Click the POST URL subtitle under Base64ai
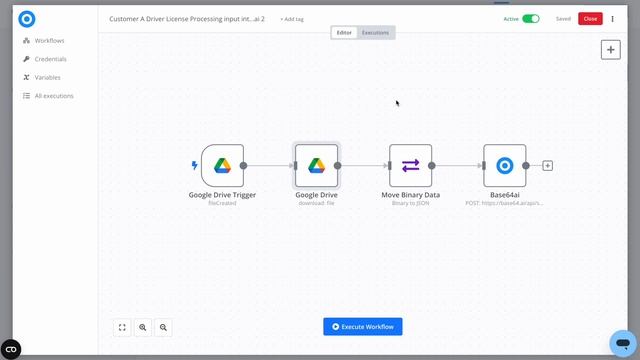This screenshot has height=360, width=640. click(504, 203)
